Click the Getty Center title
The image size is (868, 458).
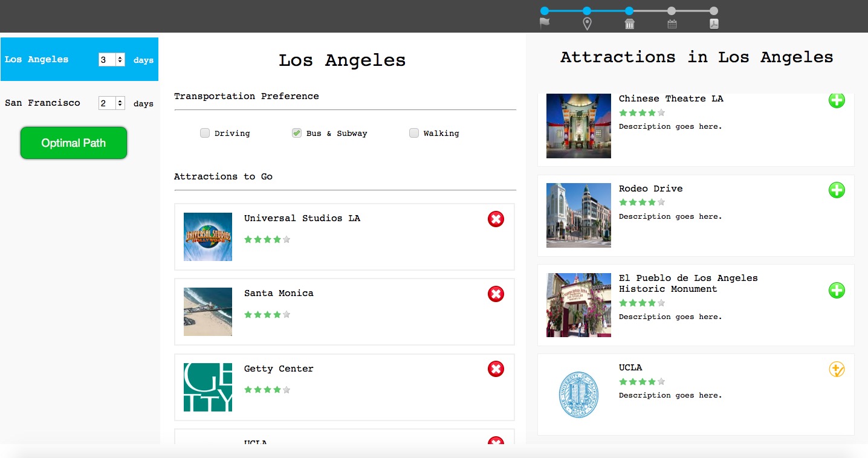pyautogui.click(x=279, y=369)
